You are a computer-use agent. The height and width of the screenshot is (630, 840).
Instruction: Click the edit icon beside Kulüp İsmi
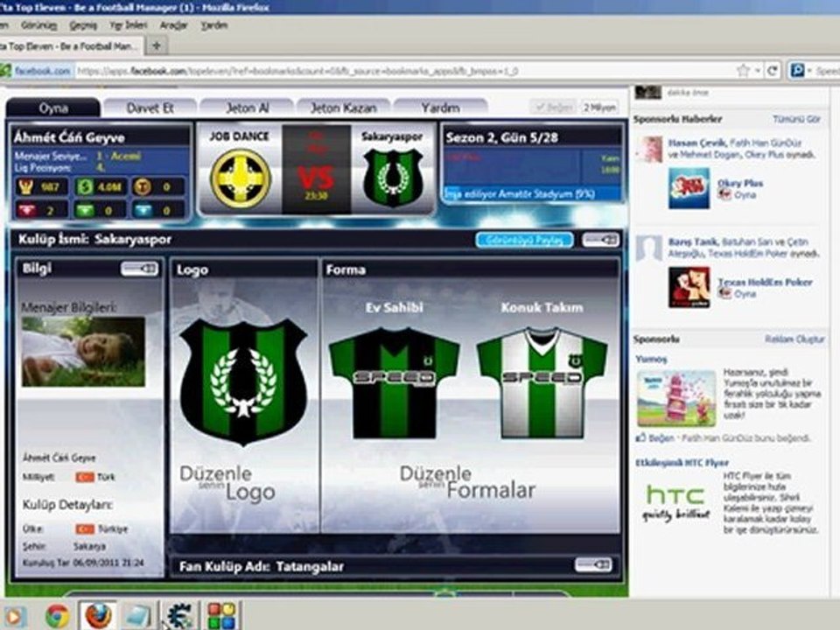600,240
